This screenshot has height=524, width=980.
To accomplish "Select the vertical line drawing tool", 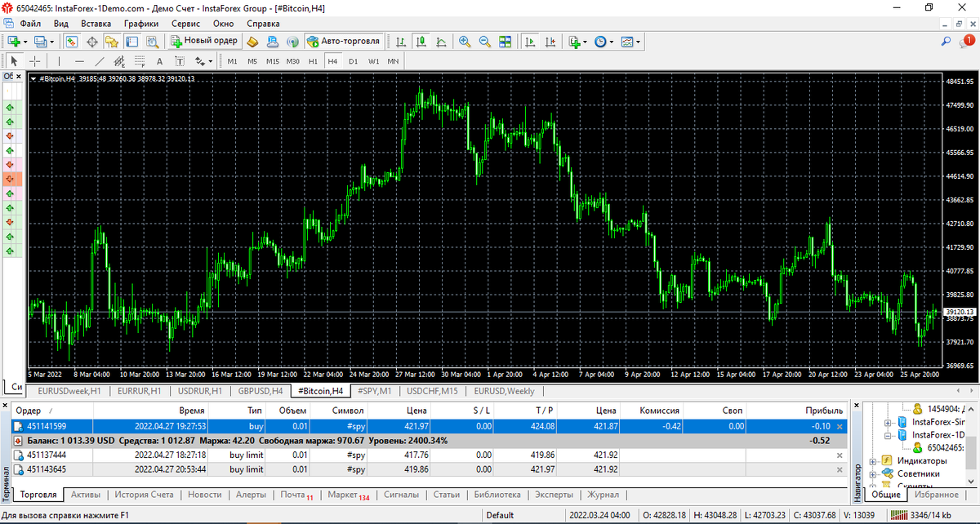I will point(60,61).
